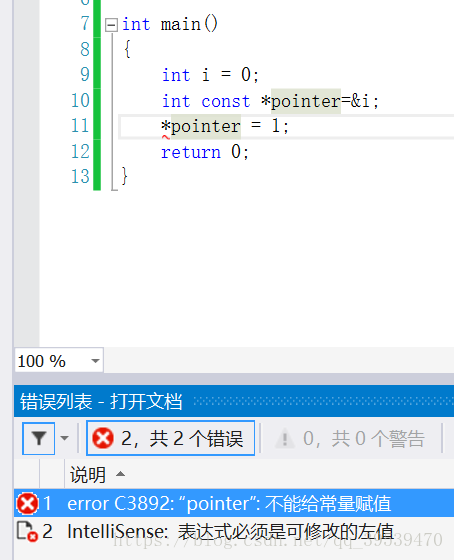Click the red circle in the errors filter
The image size is (454, 560).
click(103, 438)
